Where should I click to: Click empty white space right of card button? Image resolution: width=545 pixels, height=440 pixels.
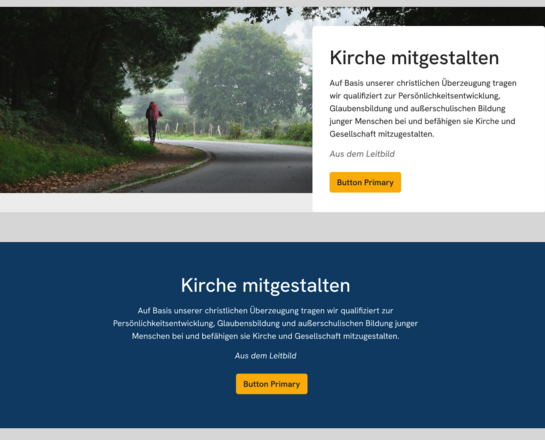pos(469,182)
